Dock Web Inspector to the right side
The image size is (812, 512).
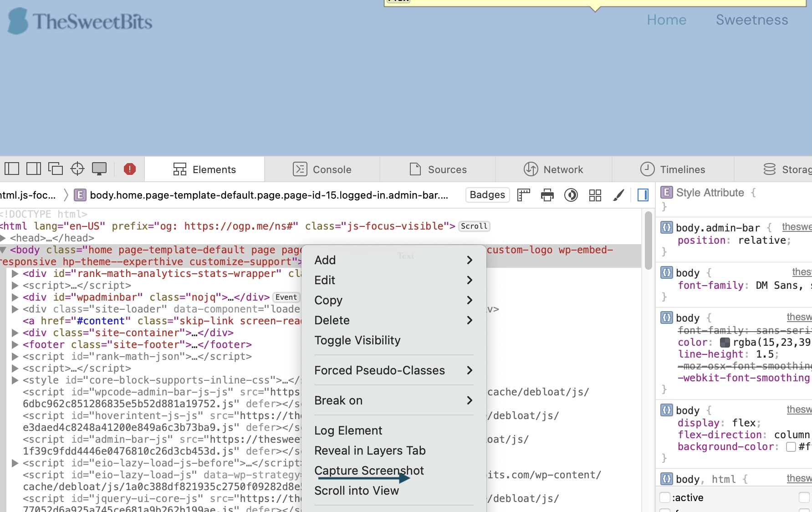(x=34, y=169)
